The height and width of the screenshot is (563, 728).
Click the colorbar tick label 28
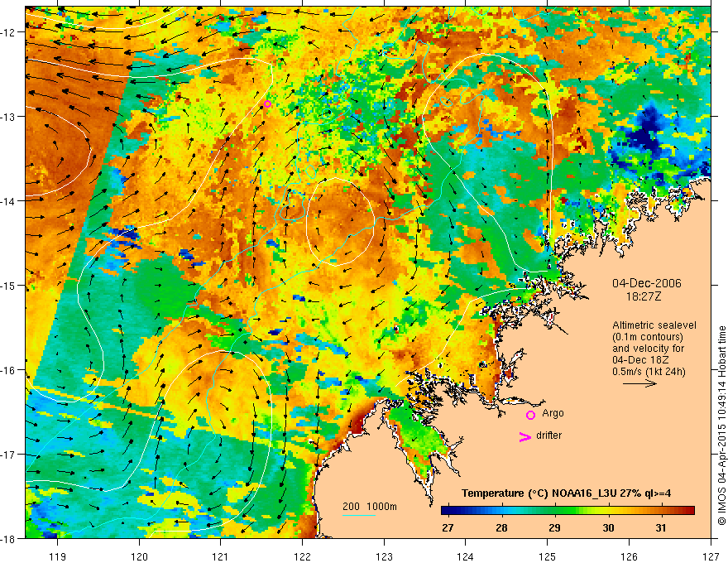point(501,528)
